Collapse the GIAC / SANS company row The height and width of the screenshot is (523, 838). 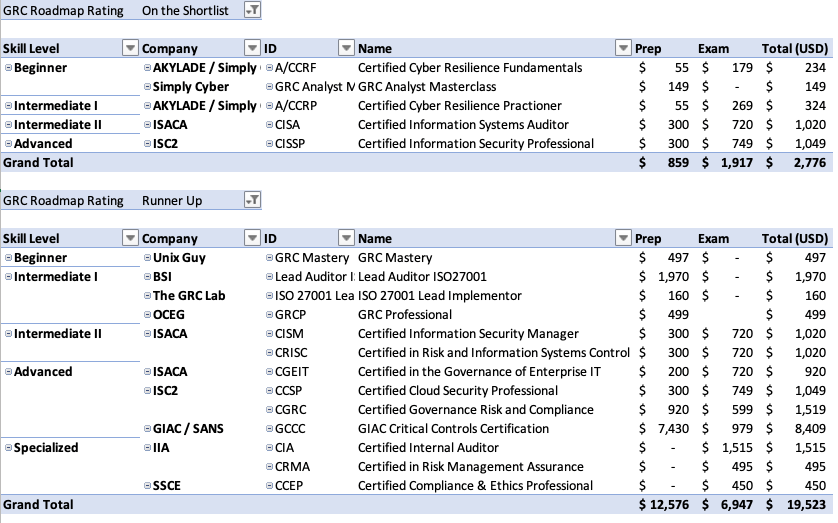point(147,429)
